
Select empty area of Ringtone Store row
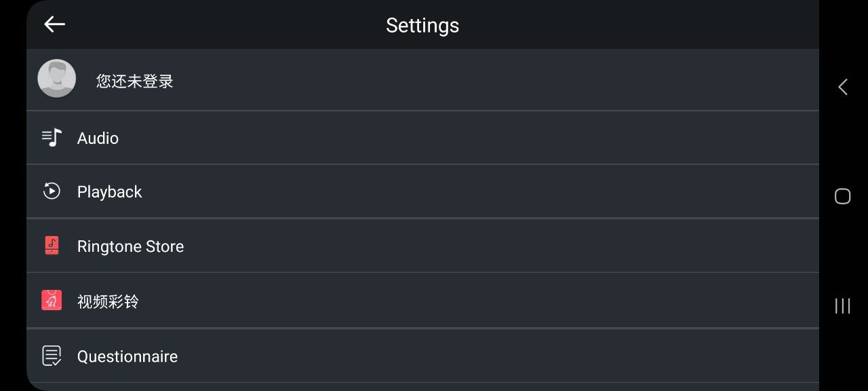tap(501, 246)
